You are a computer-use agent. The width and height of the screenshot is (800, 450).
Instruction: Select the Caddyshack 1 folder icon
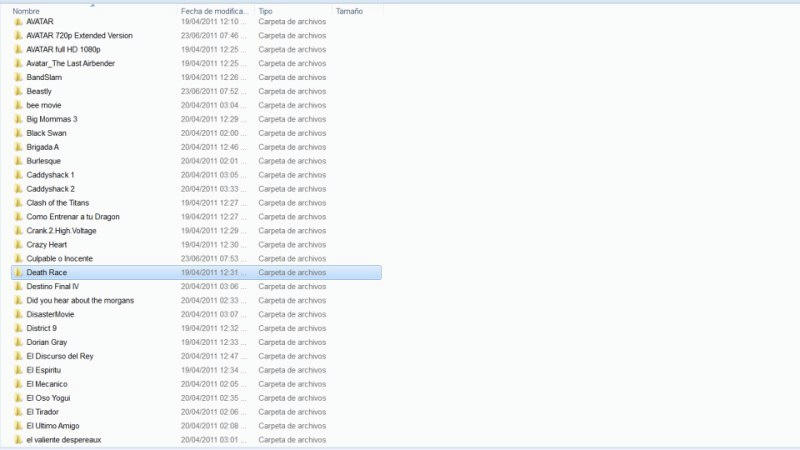[18, 175]
